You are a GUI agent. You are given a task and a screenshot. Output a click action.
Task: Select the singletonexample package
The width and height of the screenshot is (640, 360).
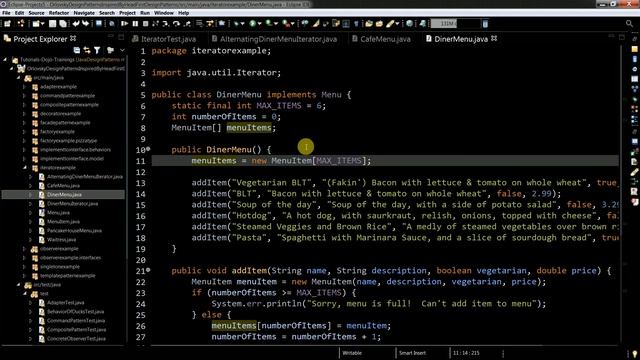click(60, 267)
